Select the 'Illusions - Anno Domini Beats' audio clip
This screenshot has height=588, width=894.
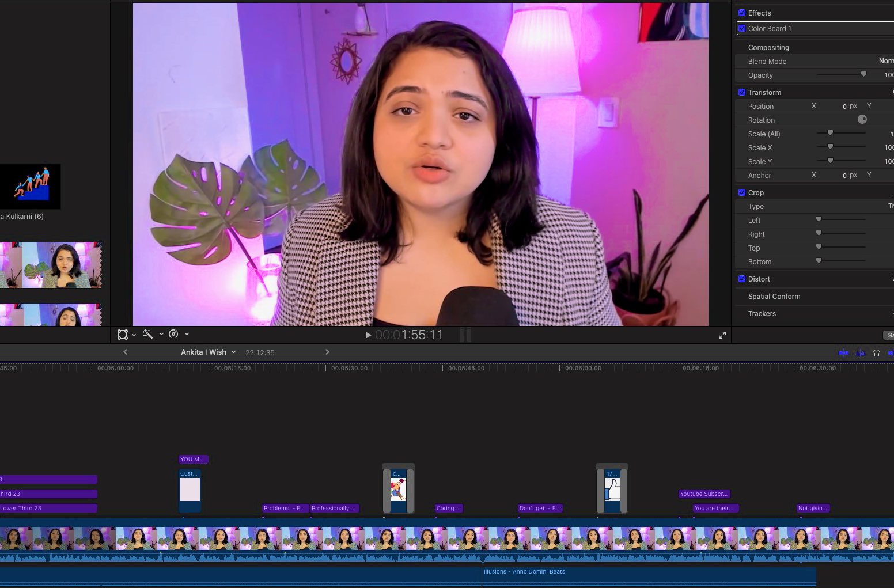coord(649,576)
